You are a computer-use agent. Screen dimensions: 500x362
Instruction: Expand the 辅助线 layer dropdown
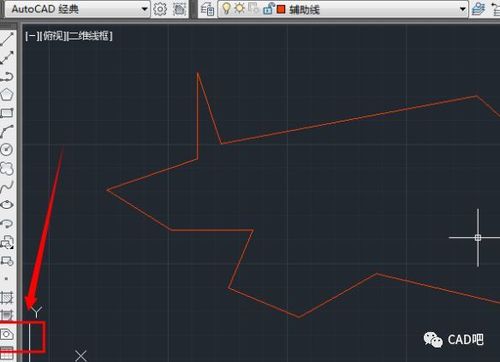click(x=463, y=9)
